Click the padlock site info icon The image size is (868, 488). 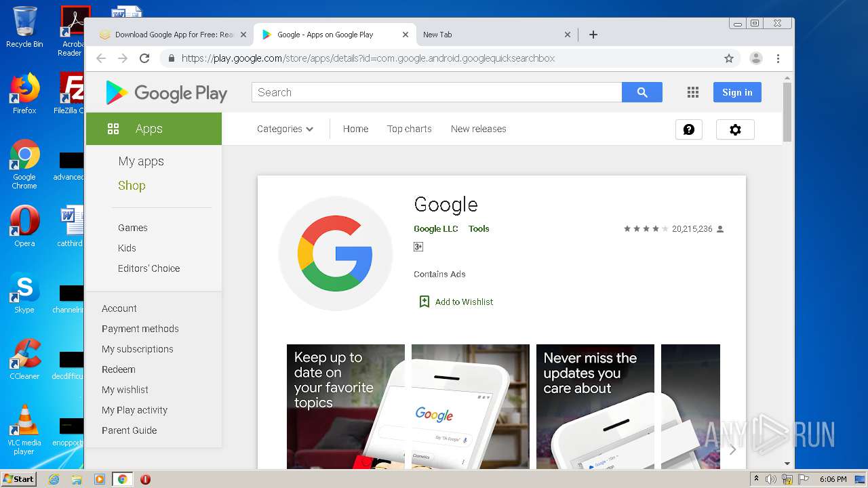pos(171,58)
